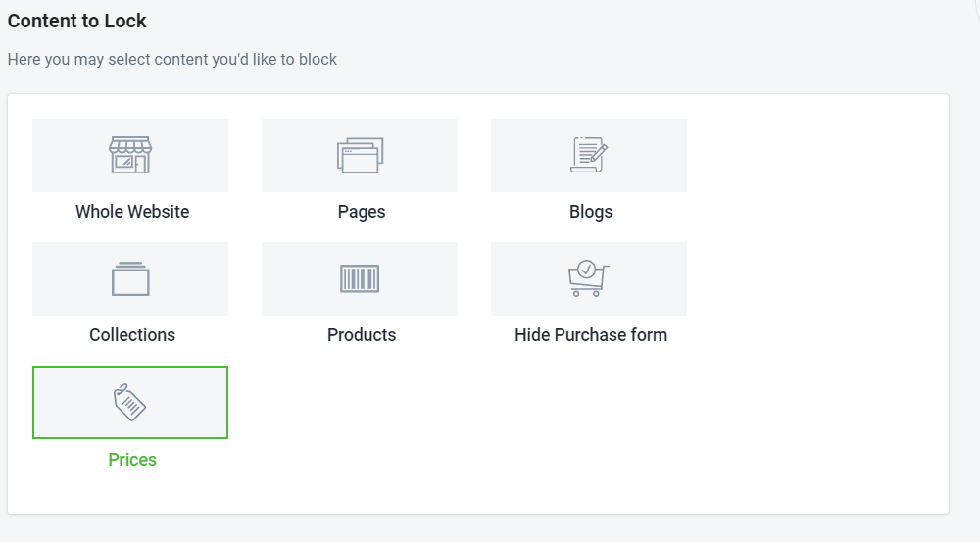This screenshot has width=980, height=542.
Task: Click gray tile background beside the barcode
Action: click(x=418, y=278)
